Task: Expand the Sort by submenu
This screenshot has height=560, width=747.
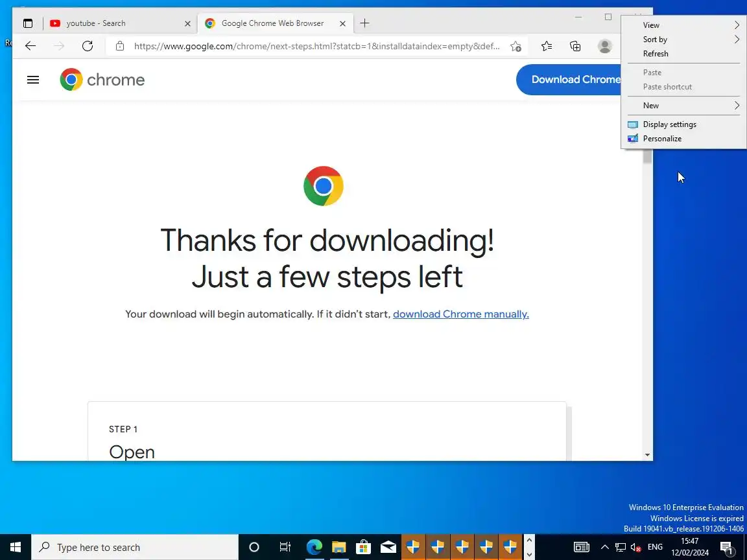Action: tap(683, 40)
